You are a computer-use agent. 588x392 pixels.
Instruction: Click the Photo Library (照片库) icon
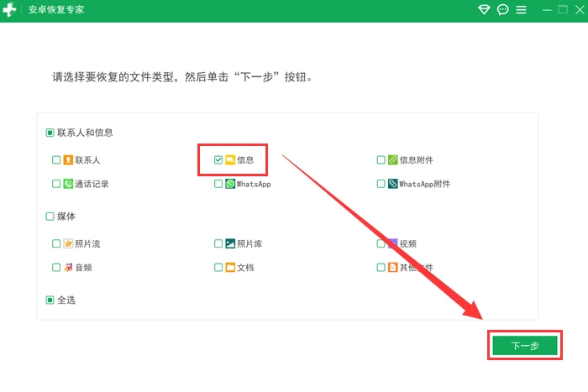tap(230, 243)
